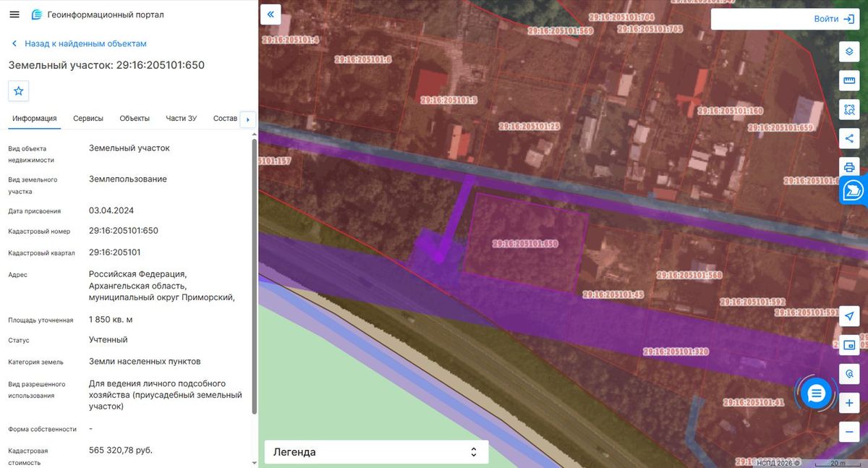The height and width of the screenshot is (468, 868).
Task: Click parcel label 29:16:205101:45 on map
Action: (613, 294)
